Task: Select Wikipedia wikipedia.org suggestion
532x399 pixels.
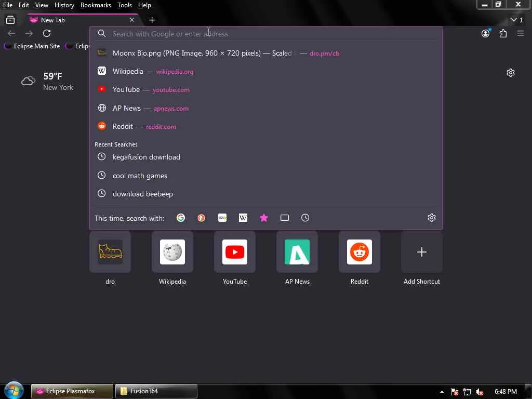Action: (x=266, y=72)
